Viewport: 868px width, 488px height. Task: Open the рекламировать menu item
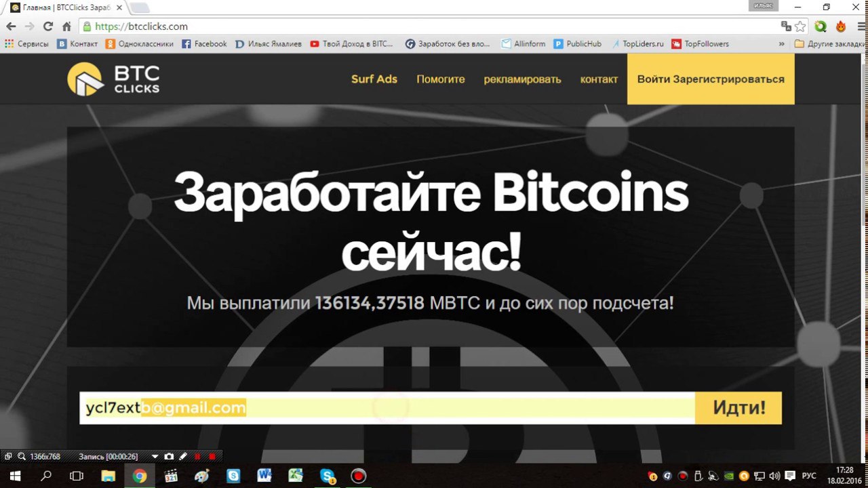522,79
